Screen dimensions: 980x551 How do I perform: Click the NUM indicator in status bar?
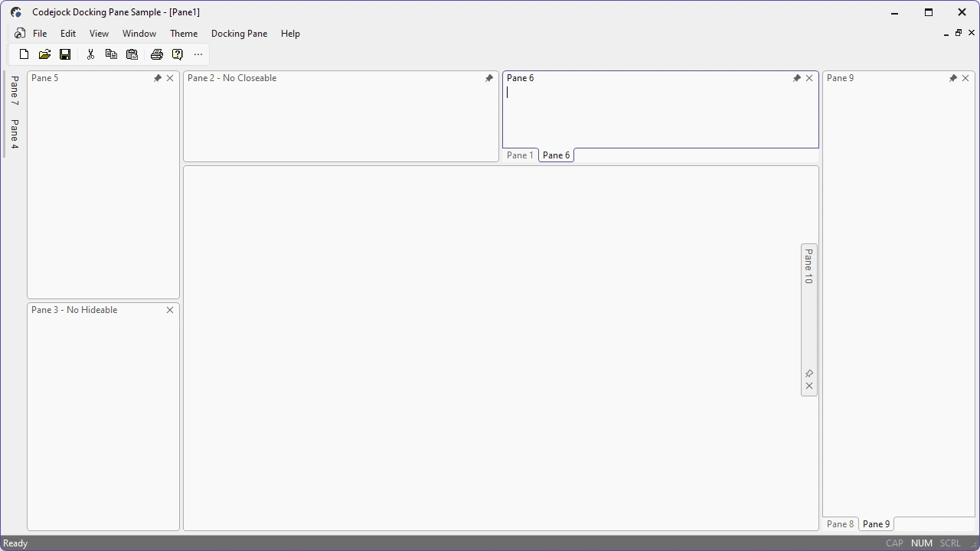[x=922, y=543]
